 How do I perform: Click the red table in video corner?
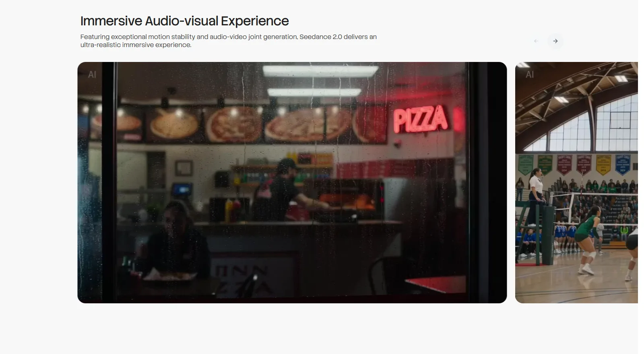pyautogui.click(x=436, y=285)
